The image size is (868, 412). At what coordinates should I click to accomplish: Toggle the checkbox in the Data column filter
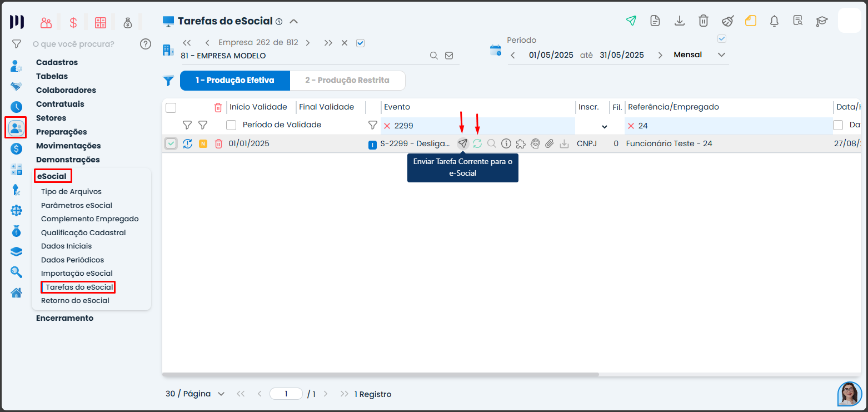(838, 125)
